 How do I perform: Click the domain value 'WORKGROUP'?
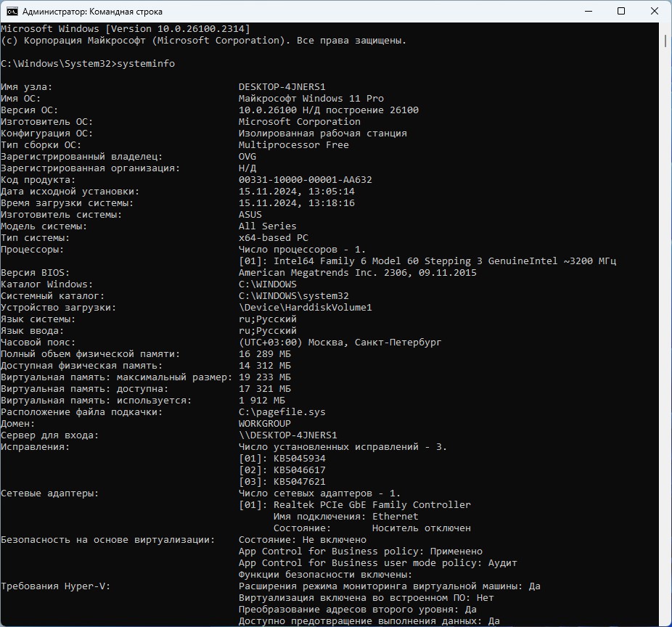pos(265,423)
